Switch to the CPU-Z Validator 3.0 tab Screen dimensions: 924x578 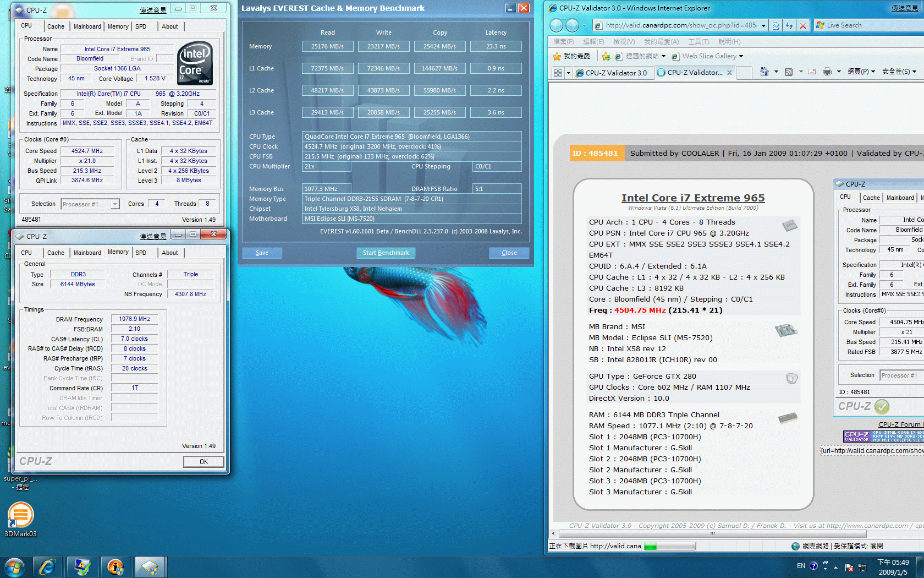pos(615,73)
